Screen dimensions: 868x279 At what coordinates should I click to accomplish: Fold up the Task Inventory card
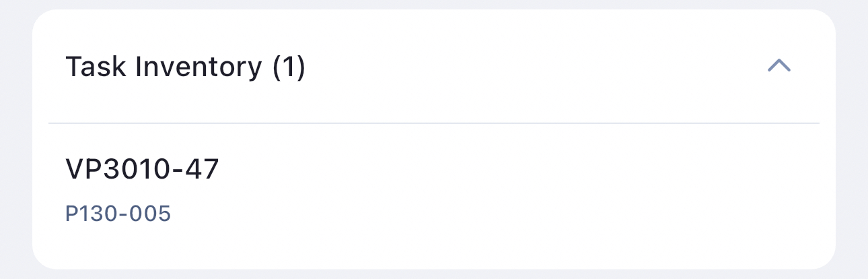[779, 66]
